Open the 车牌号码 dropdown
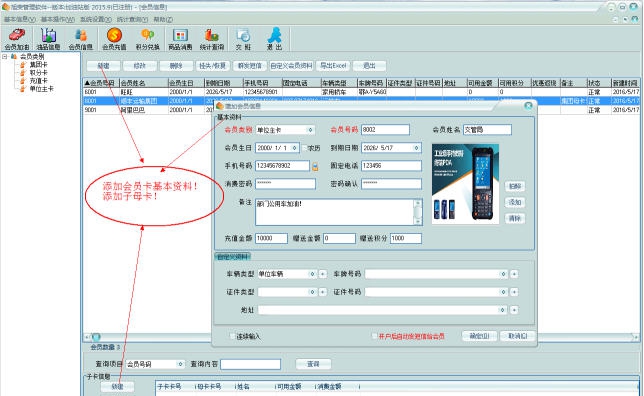The image size is (644, 396). click(503, 274)
